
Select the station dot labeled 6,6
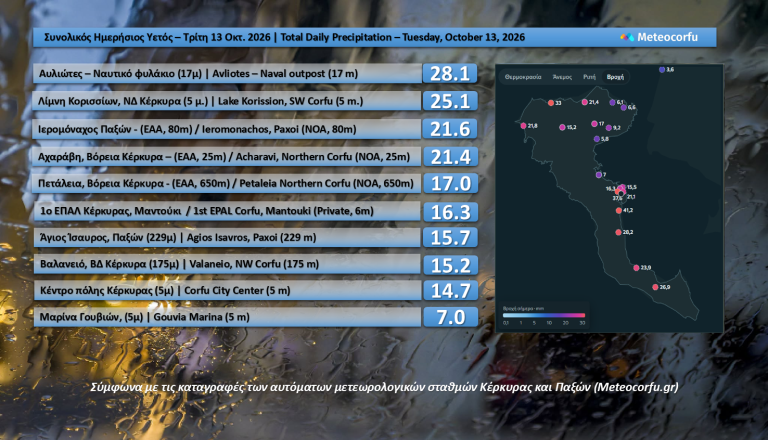624,107
